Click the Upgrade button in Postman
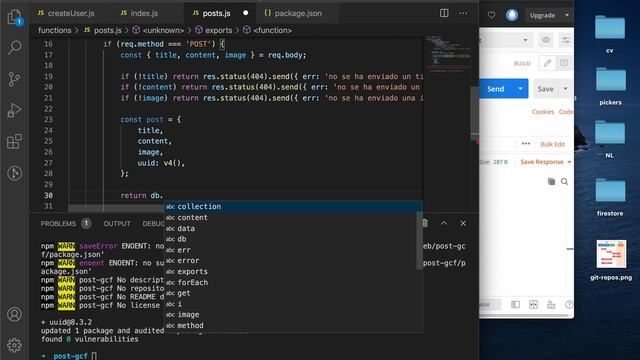Image resolution: width=640 pixels, height=360 pixels. click(542, 15)
